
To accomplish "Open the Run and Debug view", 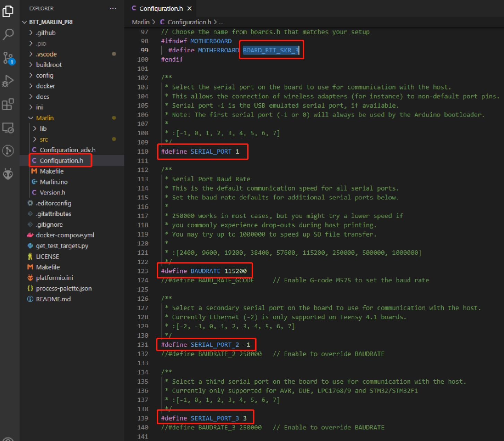I will [8, 81].
